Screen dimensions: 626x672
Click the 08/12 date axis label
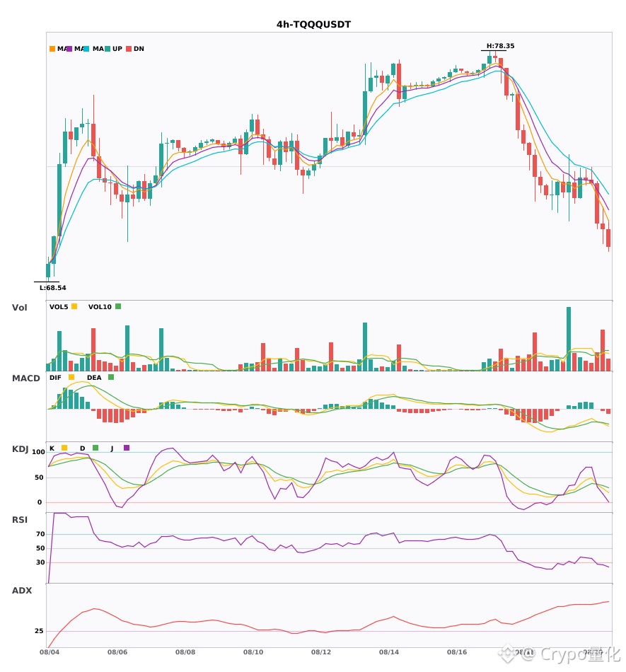321,652
